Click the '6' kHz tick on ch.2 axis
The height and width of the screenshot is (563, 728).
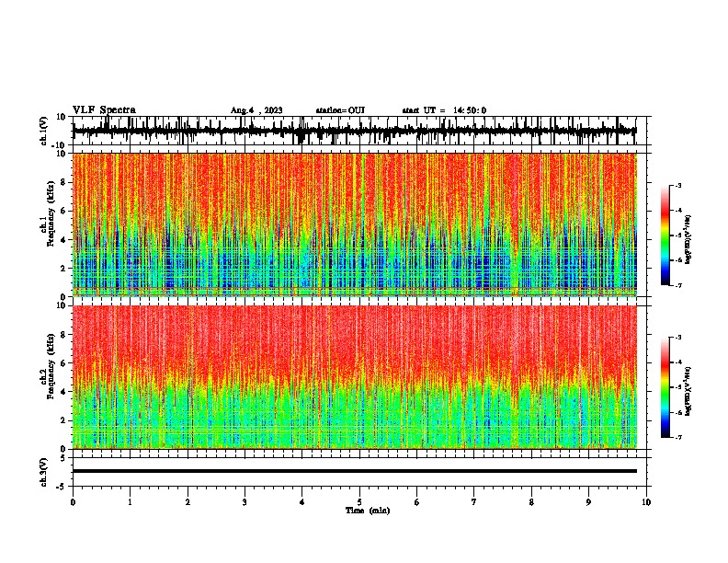[x=63, y=363]
